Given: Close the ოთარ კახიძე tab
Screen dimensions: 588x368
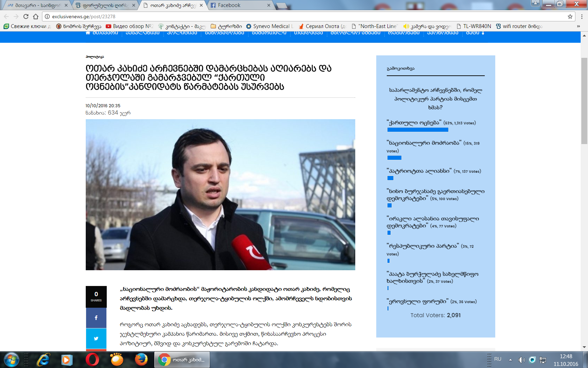Looking at the screenshot, I should [201, 5].
